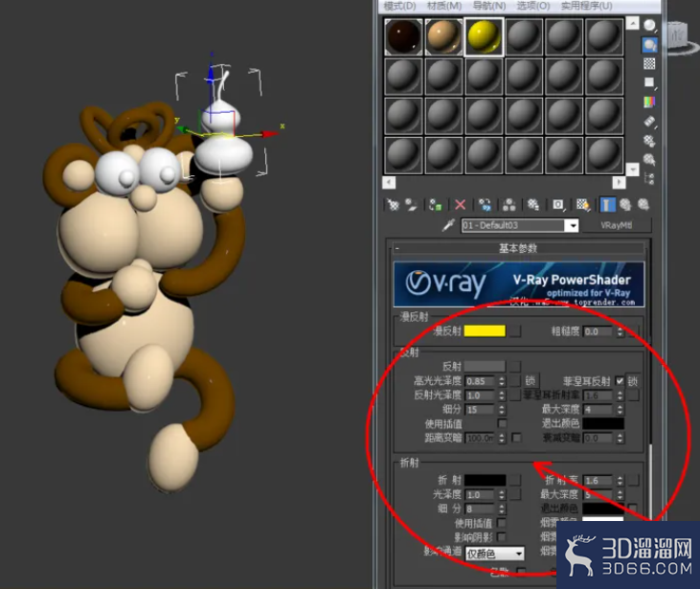The image size is (700, 589).
Task: Click the 高光光泽度 value field 0.85
Action: tap(482, 381)
